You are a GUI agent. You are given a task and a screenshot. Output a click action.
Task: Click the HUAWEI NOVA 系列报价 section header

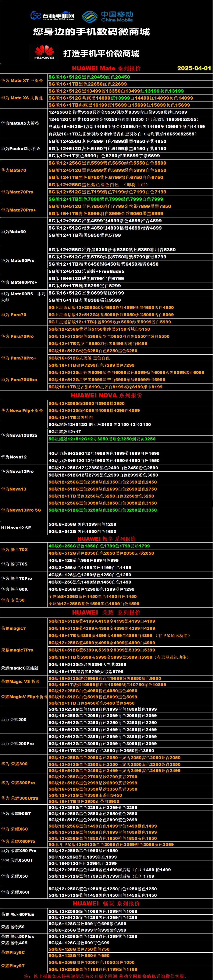click(106, 395)
